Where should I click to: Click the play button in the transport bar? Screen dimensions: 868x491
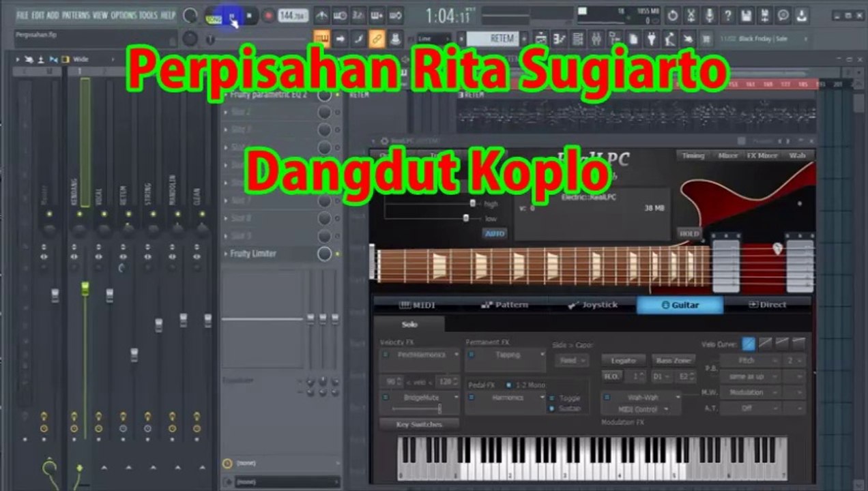point(232,15)
